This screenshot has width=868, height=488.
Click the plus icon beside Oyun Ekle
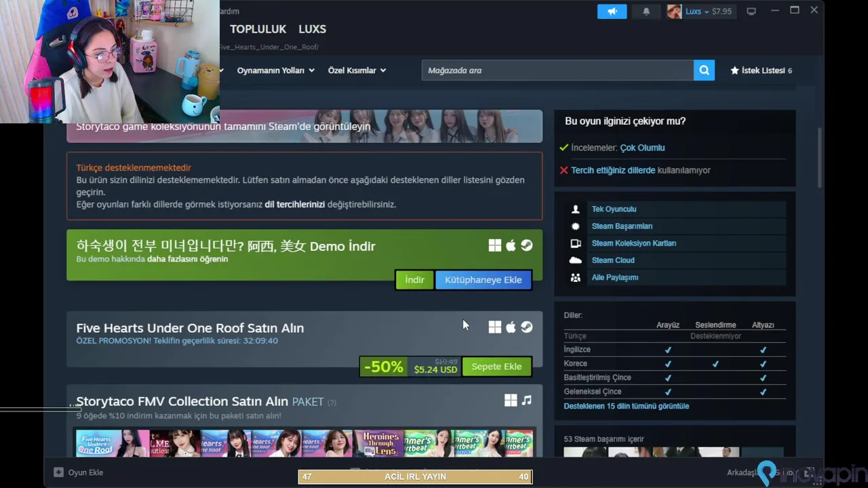[58, 472]
